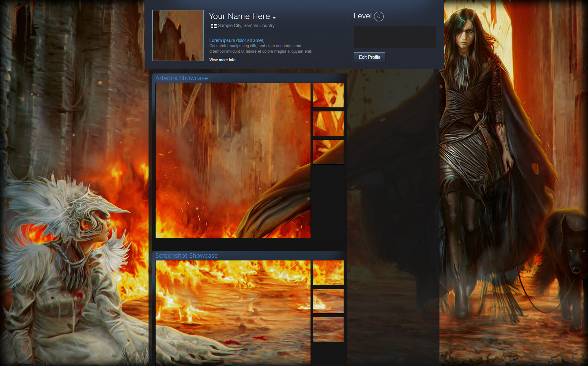Viewport: 588px width, 366px height.
Task: Open the Lorem ipsum dolor sit amet link
Action: tap(236, 40)
